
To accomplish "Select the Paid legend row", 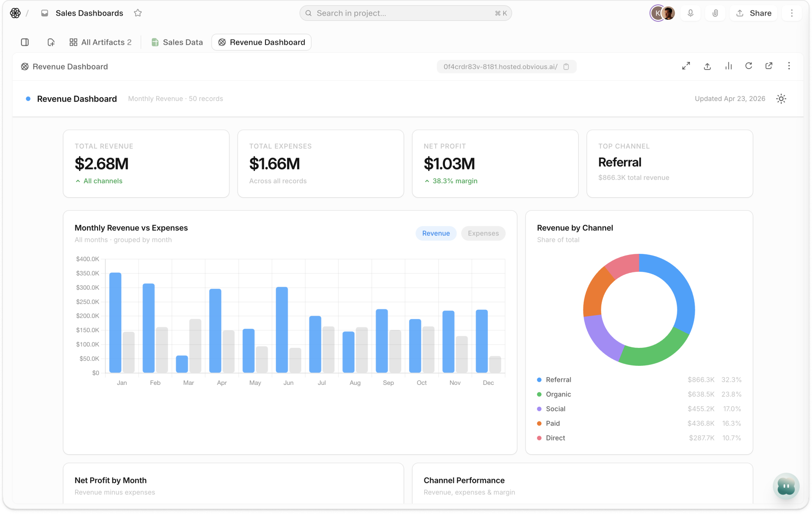I will (639, 423).
